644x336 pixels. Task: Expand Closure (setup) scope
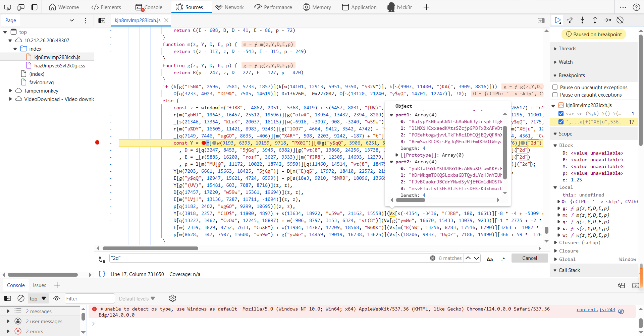click(555, 242)
